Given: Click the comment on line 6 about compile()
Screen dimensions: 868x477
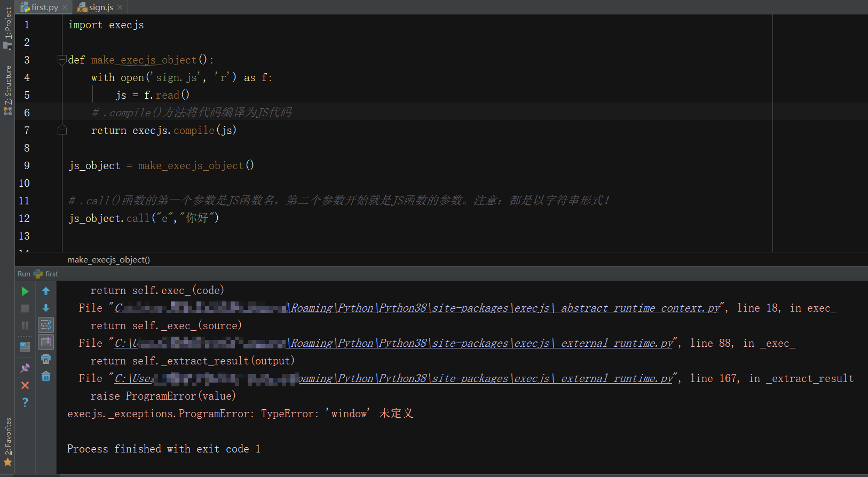Looking at the screenshot, I should click(x=192, y=113).
